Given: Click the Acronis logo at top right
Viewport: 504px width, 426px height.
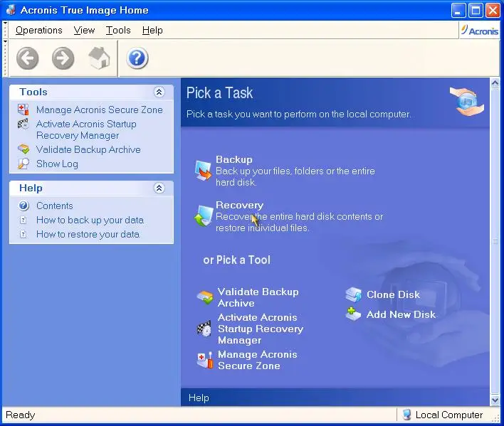Looking at the screenshot, I should pos(480,31).
